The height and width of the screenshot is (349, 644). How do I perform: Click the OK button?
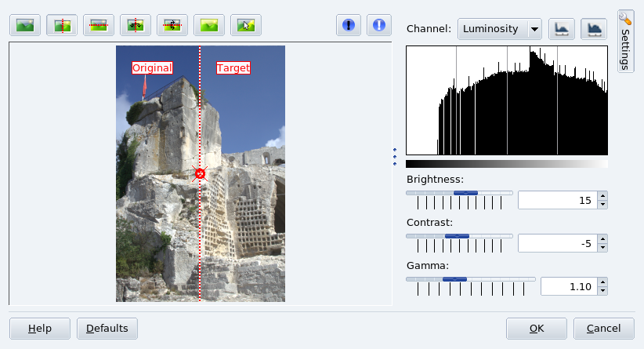coord(537,328)
